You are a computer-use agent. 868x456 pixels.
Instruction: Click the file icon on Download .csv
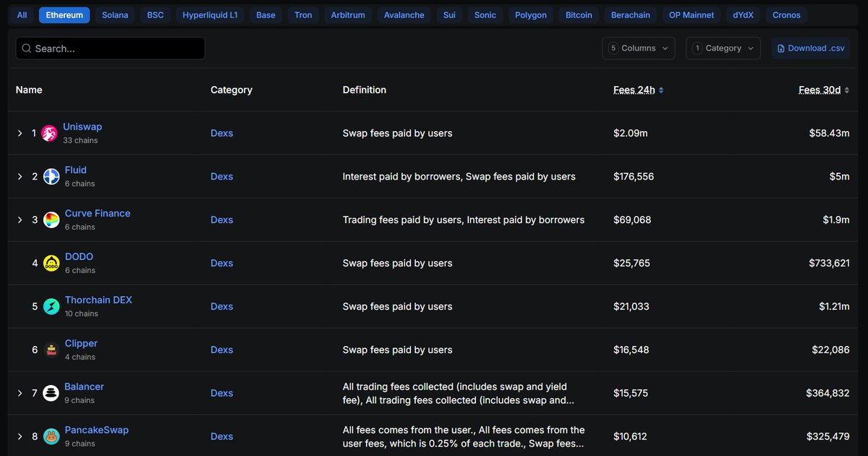pos(780,48)
